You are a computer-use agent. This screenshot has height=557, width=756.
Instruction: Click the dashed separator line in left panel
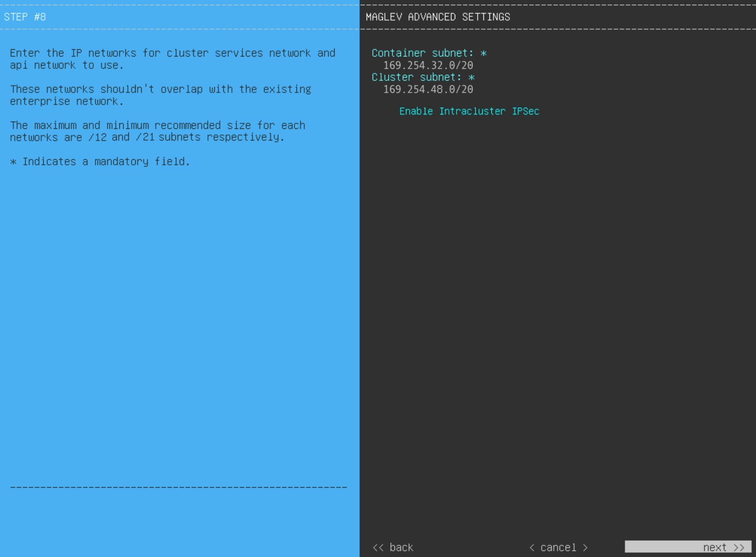coord(178,487)
